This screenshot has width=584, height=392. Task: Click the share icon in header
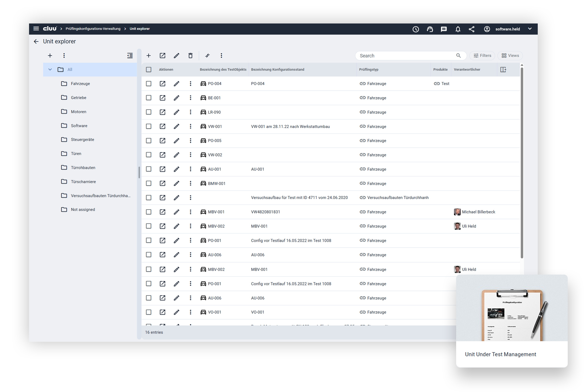(471, 29)
